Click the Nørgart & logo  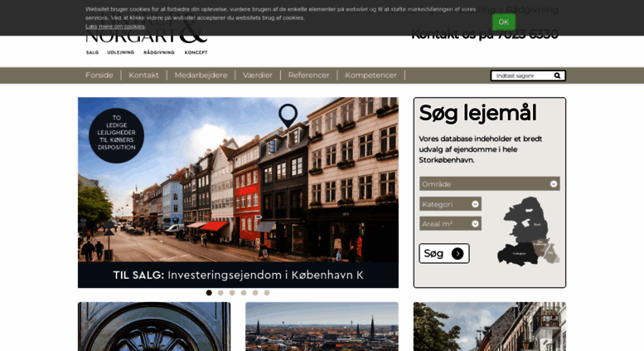146,35
